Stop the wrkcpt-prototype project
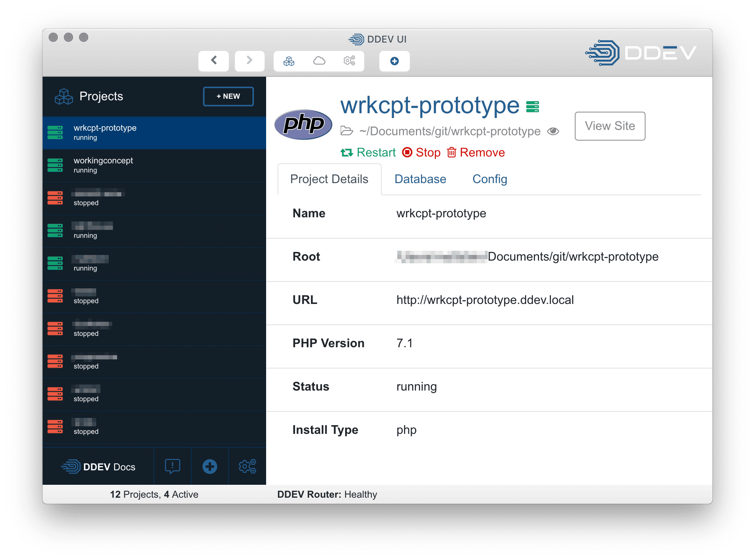This screenshot has width=755, height=560. click(421, 152)
